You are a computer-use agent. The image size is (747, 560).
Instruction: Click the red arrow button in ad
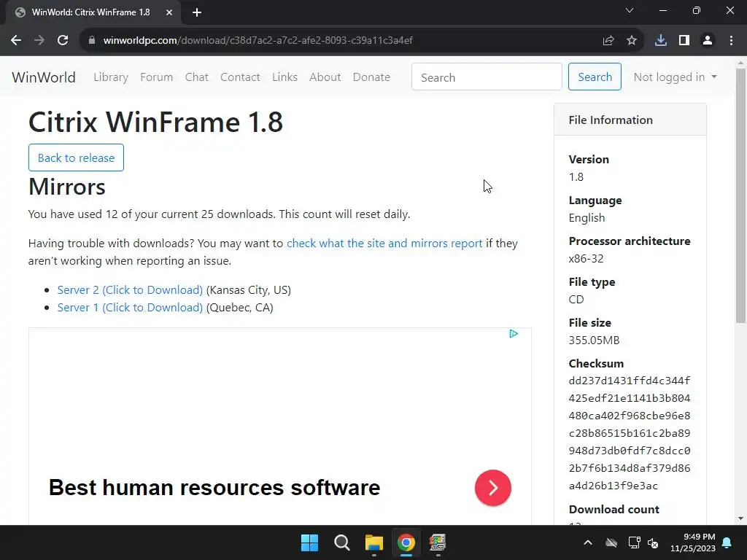click(493, 488)
